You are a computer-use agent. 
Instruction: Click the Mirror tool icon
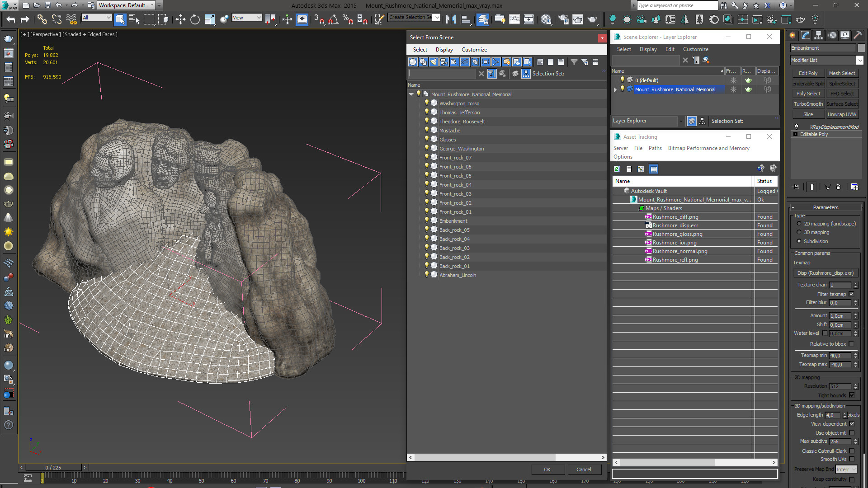coord(451,19)
